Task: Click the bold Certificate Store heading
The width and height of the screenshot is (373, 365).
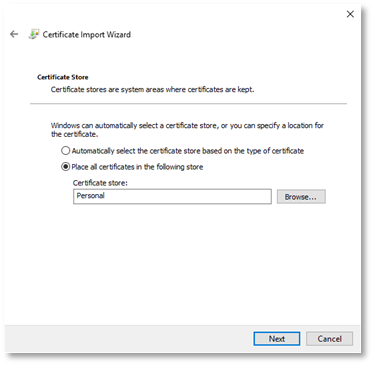Action: click(x=63, y=77)
